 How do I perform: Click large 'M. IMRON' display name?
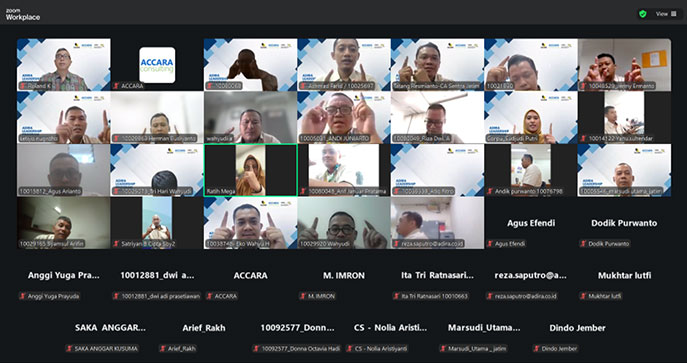[x=344, y=275]
